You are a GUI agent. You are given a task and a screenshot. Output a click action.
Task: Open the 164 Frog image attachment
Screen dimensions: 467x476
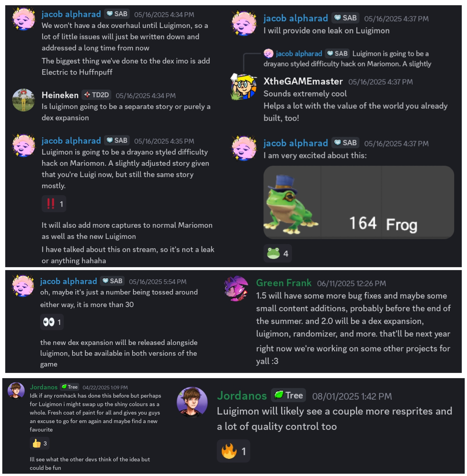[359, 202]
